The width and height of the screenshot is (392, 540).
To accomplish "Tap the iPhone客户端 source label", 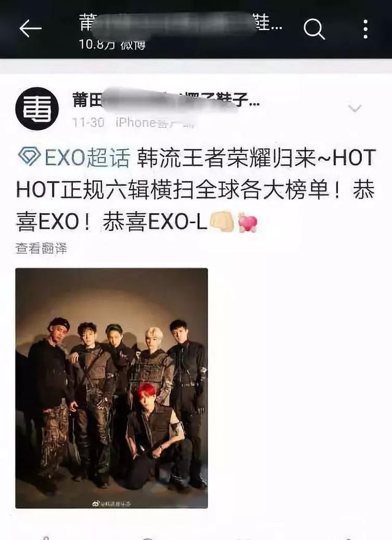I will [x=155, y=122].
